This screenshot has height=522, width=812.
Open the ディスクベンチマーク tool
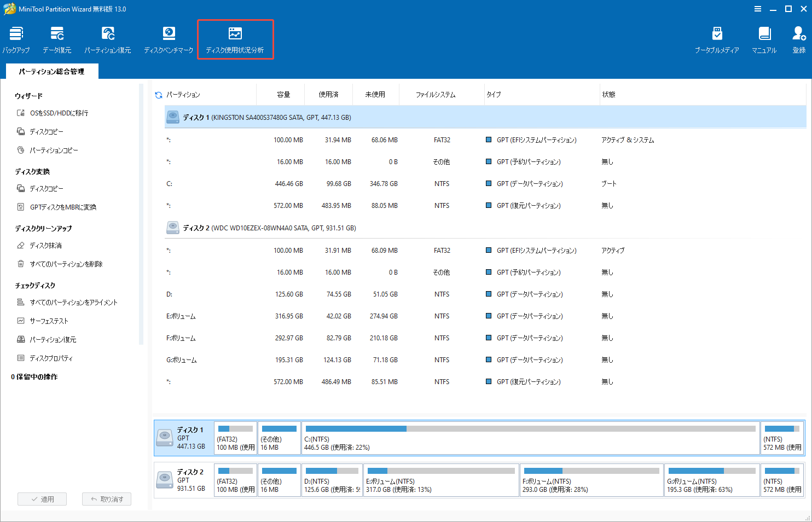(167, 38)
